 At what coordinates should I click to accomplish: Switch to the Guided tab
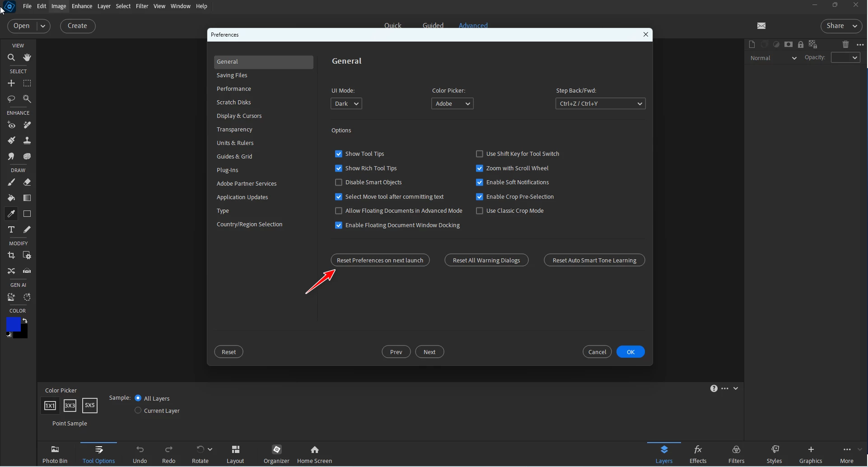click(x=433, y=25)
